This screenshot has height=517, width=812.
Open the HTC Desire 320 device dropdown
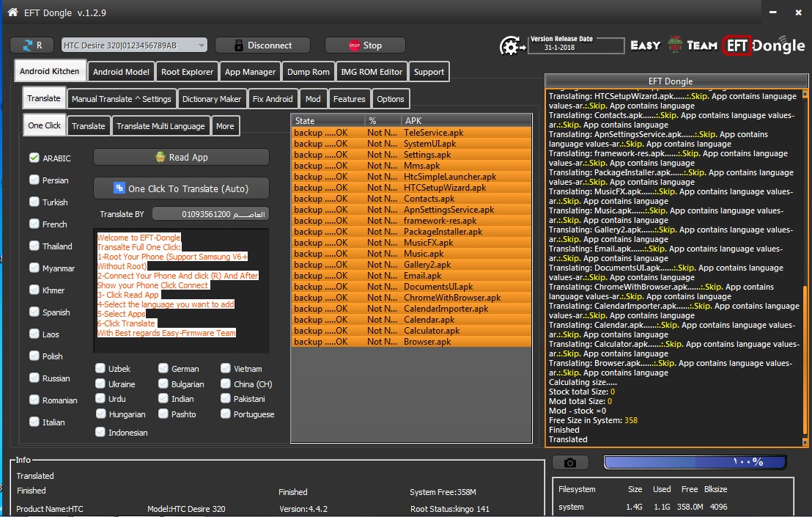tap(134, 45)
